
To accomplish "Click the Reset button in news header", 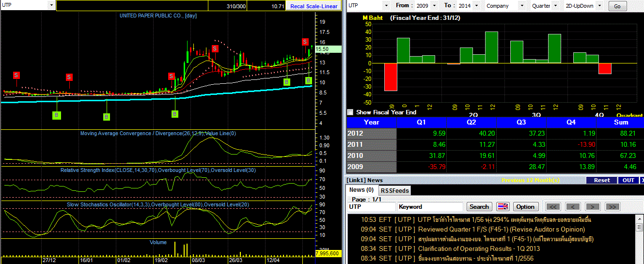I will pos(602,180).
